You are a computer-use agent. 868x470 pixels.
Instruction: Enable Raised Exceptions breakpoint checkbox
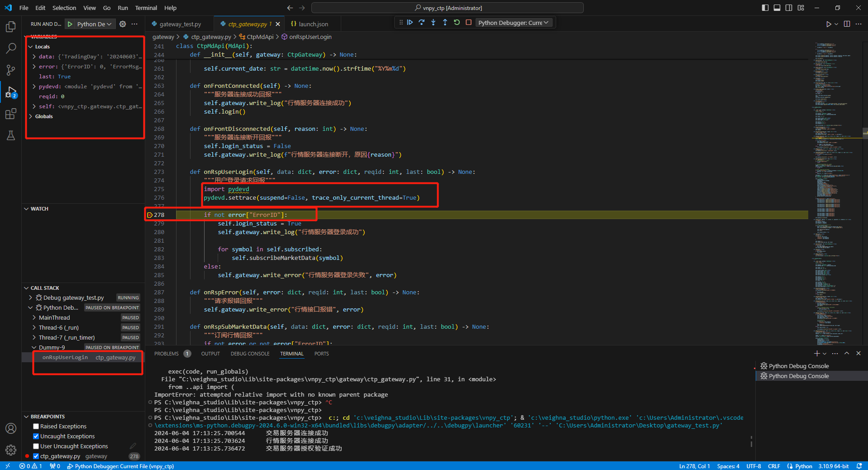click(36, 427)
